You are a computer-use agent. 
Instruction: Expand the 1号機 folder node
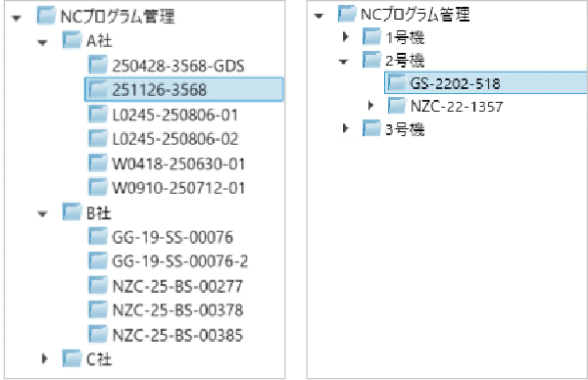[x=346, y=36]
